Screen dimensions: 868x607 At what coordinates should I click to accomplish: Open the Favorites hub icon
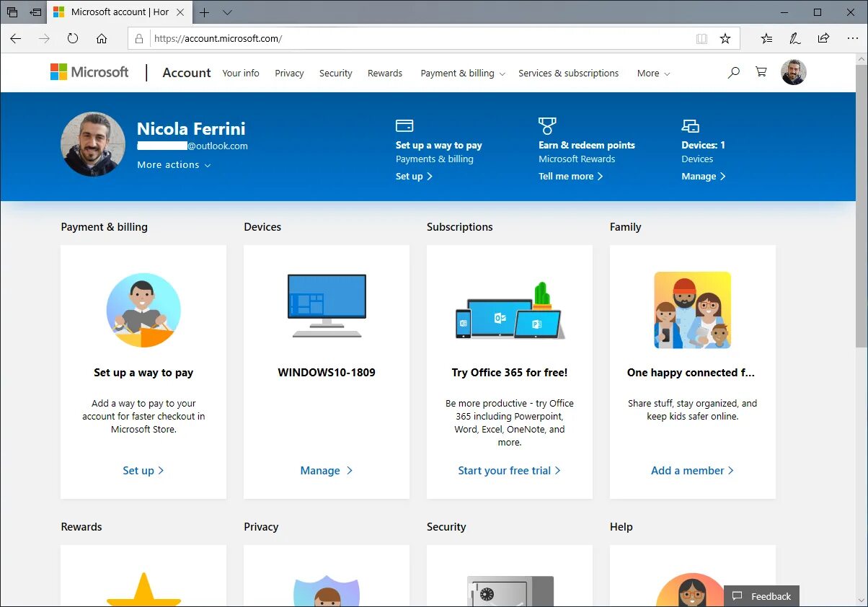tap(766, 39)
